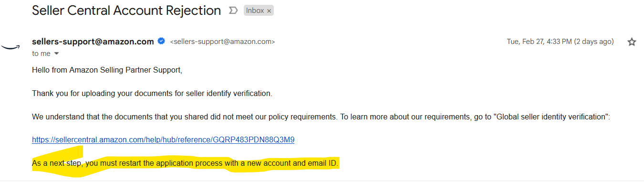Remove the Inbox label via its x
This screenshot has width=644, height=182.
269,11
